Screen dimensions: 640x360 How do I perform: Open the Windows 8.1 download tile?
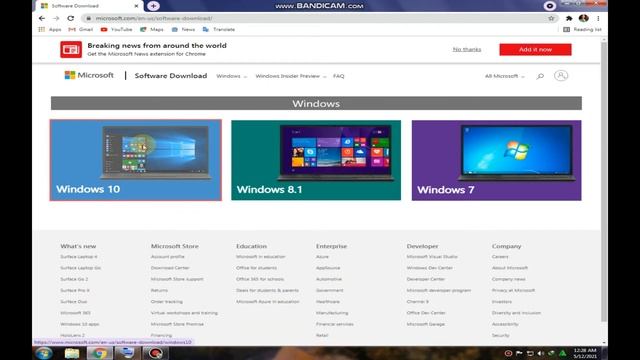[316, 160]
